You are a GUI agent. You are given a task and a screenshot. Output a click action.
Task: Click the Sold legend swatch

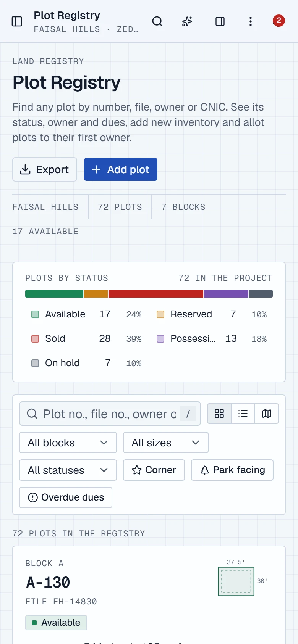(35, 339)
